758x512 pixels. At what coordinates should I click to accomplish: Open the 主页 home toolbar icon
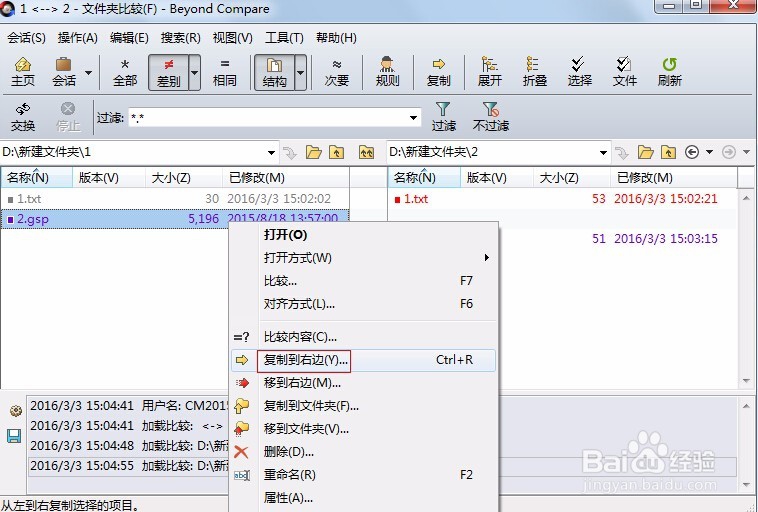click(23, 72)
